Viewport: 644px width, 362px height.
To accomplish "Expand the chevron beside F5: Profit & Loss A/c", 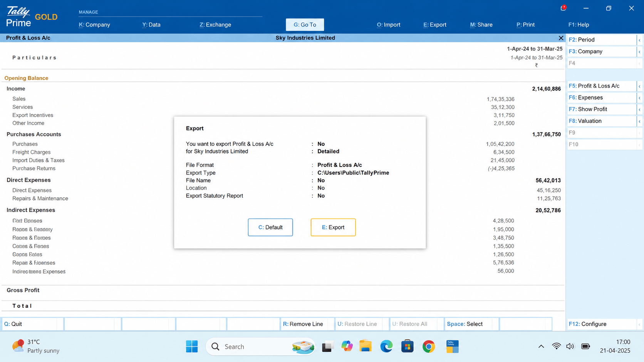I will [x=639, y=86].
